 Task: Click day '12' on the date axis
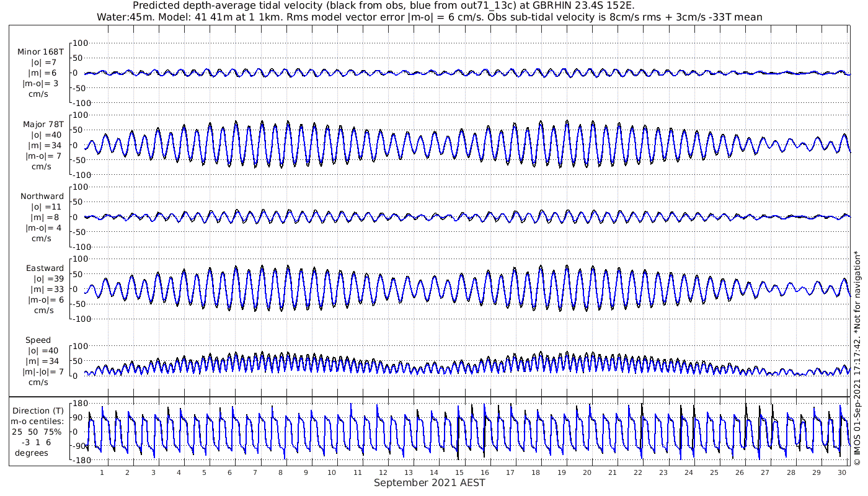click(383, 472)
